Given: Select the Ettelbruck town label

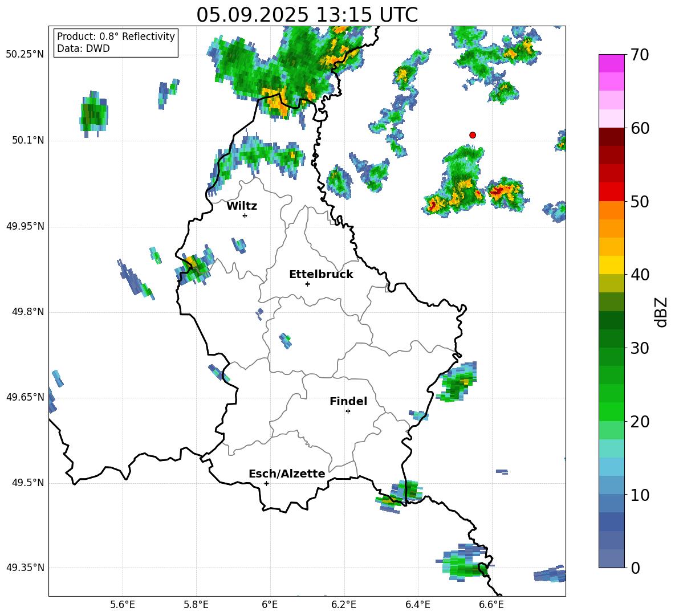Looking at the screenshot, I should (320, 275).
